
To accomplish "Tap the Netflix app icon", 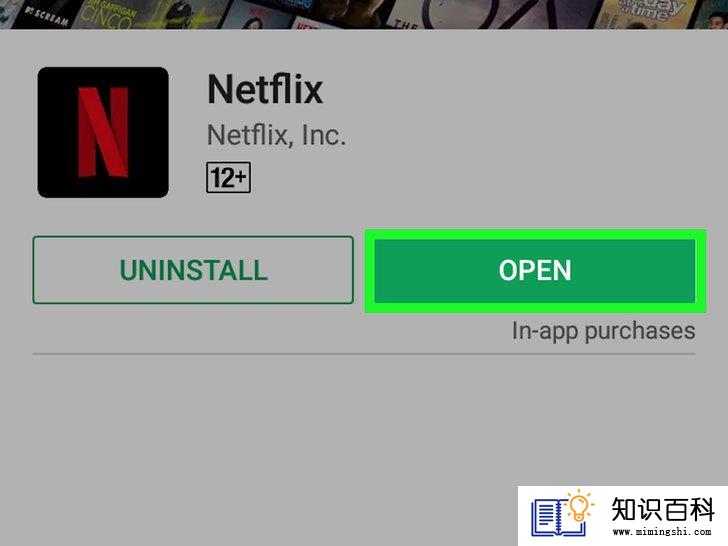I will coord(103,132).
